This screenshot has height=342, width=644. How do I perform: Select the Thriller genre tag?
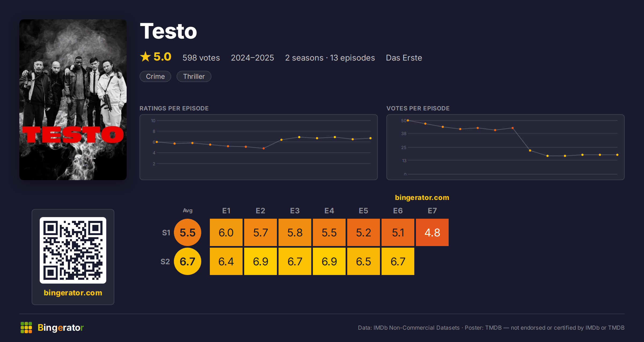(194, 76)
